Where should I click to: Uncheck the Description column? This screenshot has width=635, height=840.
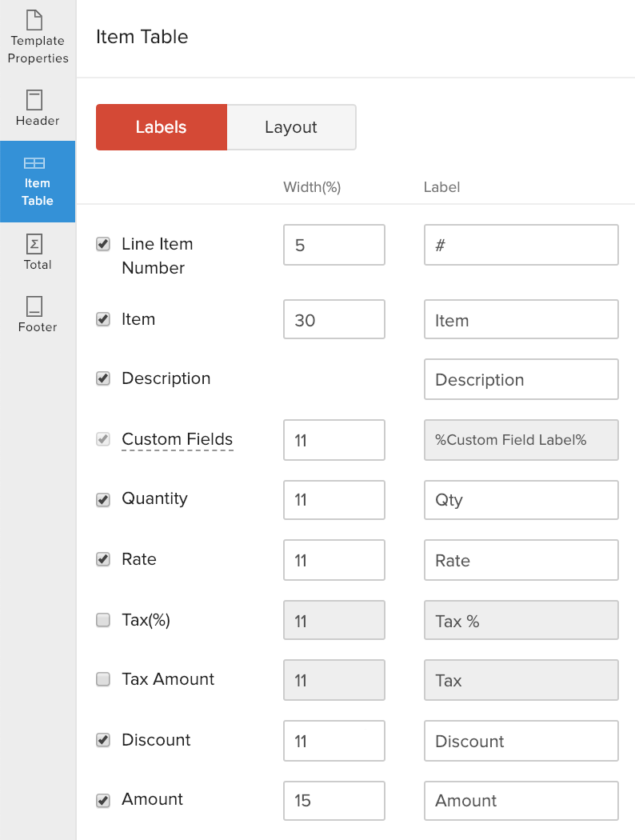(102, 378)
